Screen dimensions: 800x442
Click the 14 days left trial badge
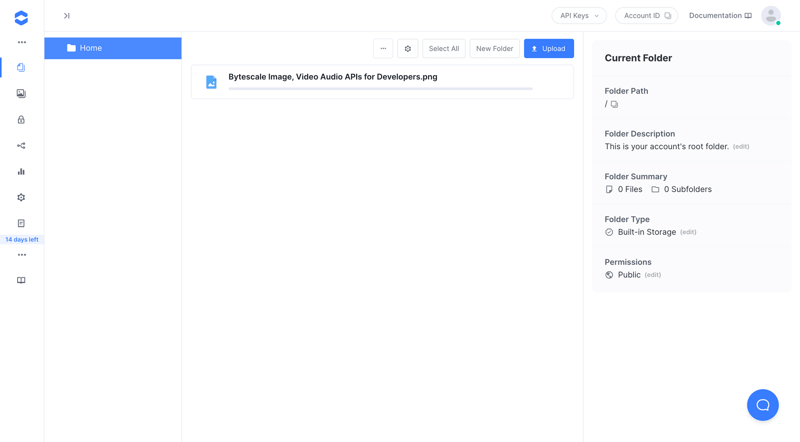click(x=22, y=239)
